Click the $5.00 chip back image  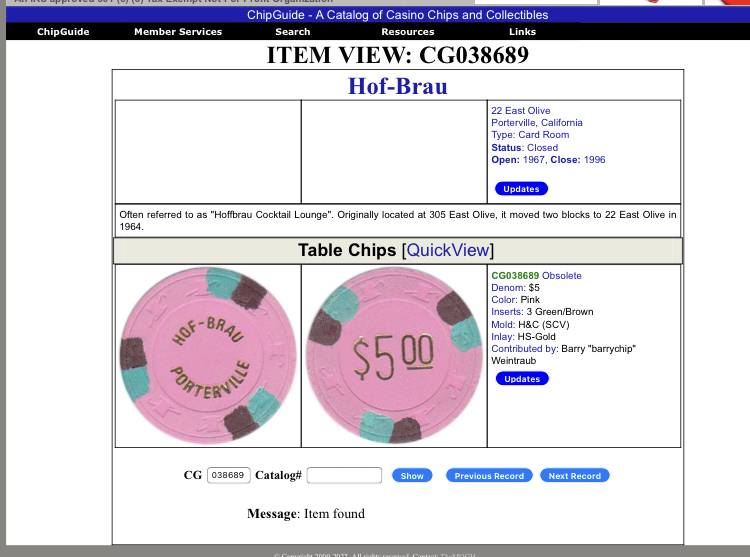pyautogui.click(x=394, y=355)
